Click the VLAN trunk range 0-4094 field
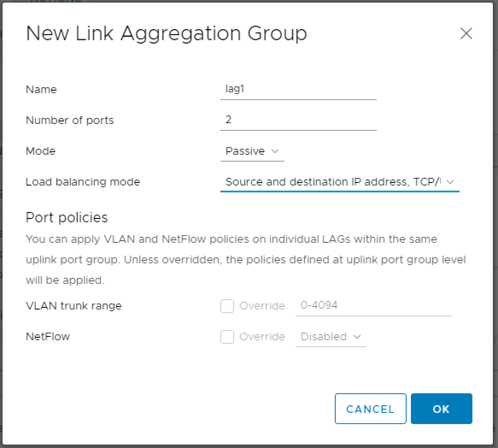498x448 pixels. pyautogui.click(x=373, y=306)
